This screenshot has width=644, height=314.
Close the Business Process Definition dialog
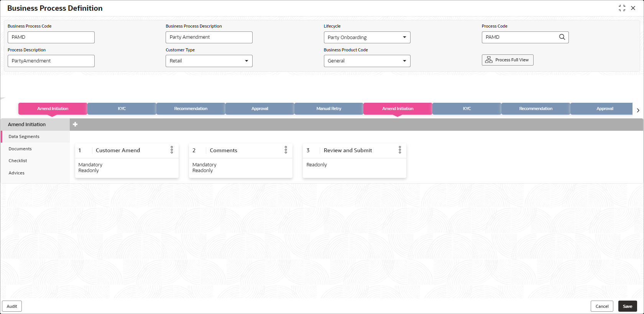pyautogui.click(x=633, y=8)
